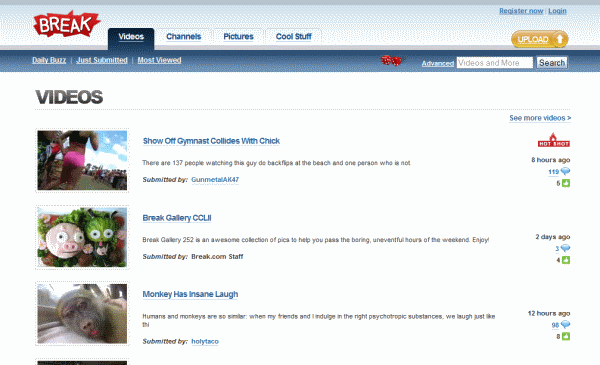Viewport: 600px width, 365px height.
Task: Click thumbs-up icon on Break Gallery row
Action: pyautogui.click(x=566, y=260)
